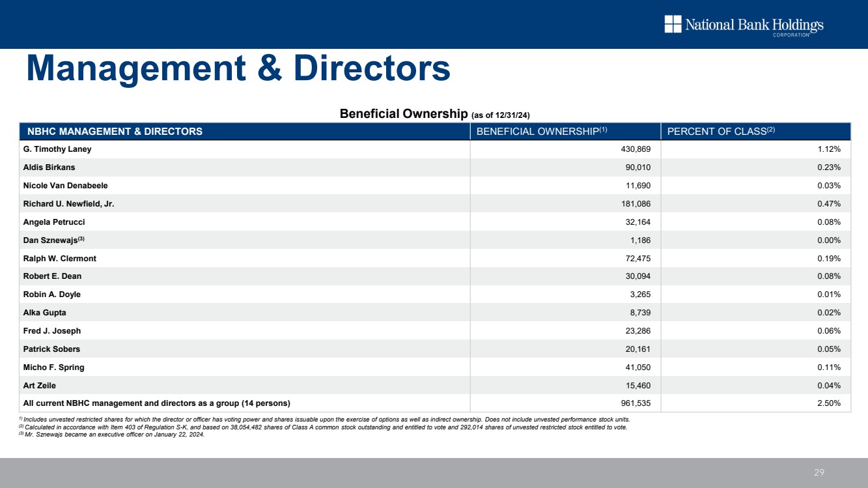
Task: Select the 2.50% group percent of class
Action: pos(829,403)
